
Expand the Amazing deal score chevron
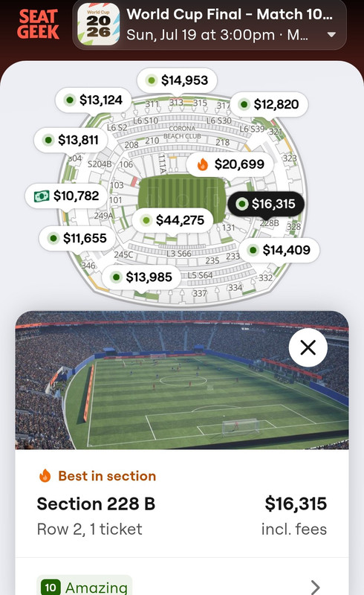tap(316, 587)
